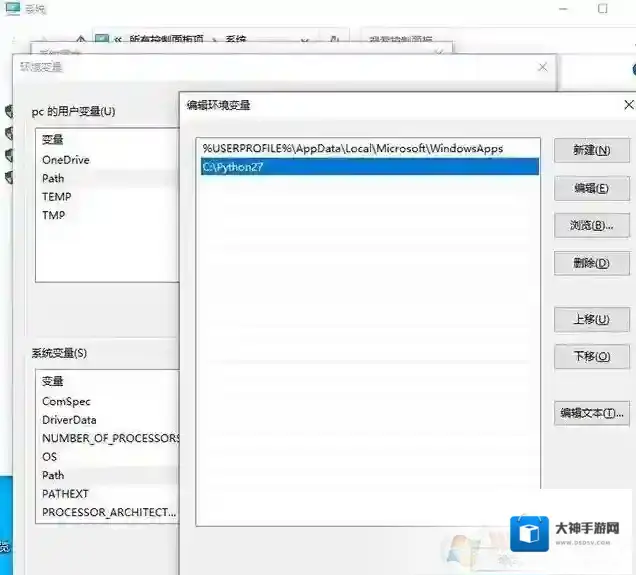Select DriverData system variable

pos(69,420)
